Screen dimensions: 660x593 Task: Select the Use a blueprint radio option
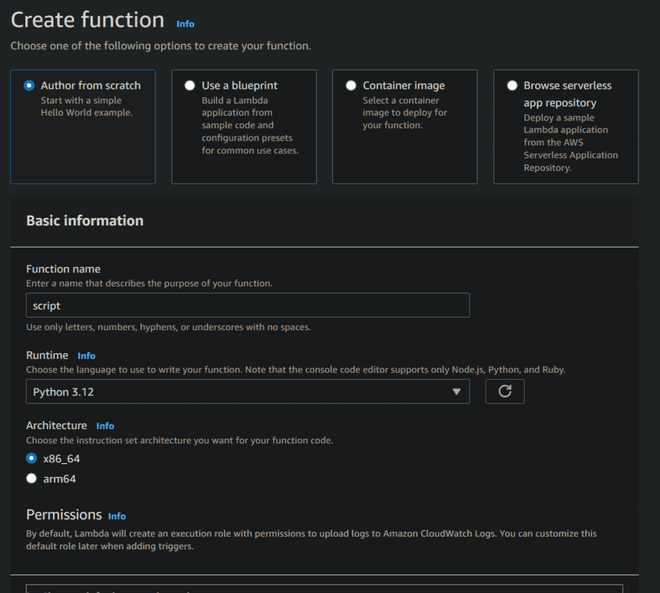[190, 86]
